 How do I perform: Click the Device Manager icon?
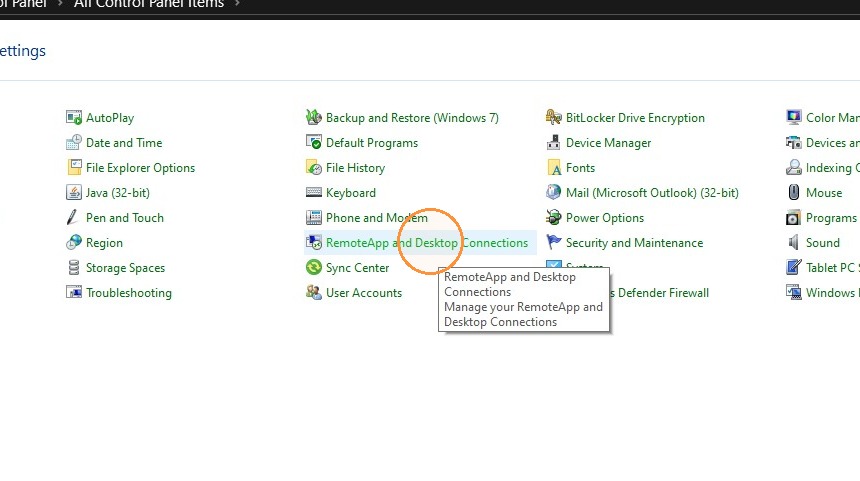pyautogui.click(x=553, y=143)
